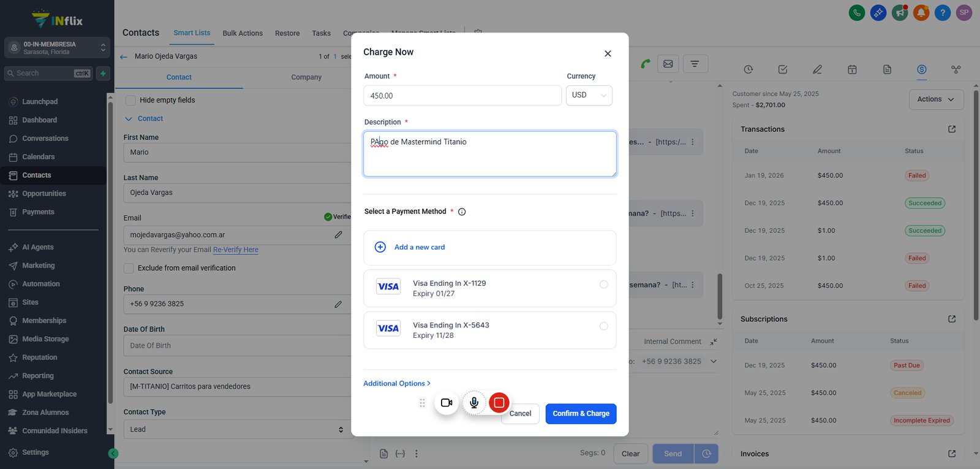Collapse the Contact section of the form
The width and height of the screenshot is (980, 469).
[x=145, y=118]
